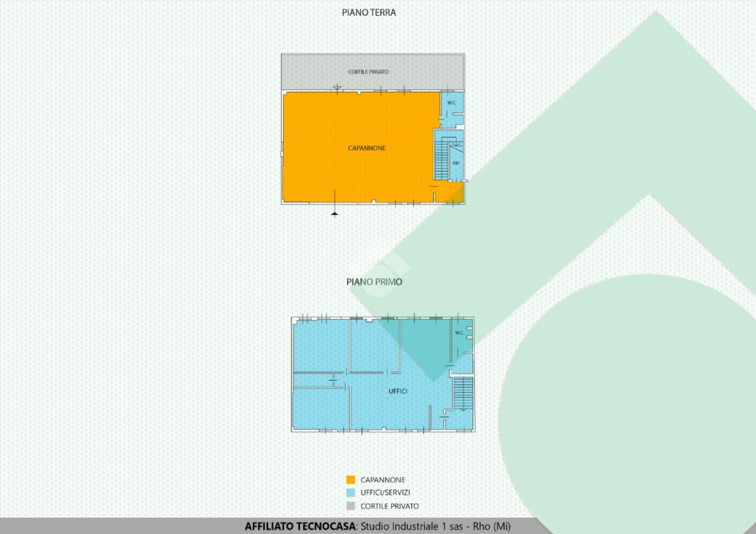Image resolution: width=756 pixels, height=534 pixels.
Task: Click the UFFICI/SERVIZI text in the legend
Action: pos(386,493)
